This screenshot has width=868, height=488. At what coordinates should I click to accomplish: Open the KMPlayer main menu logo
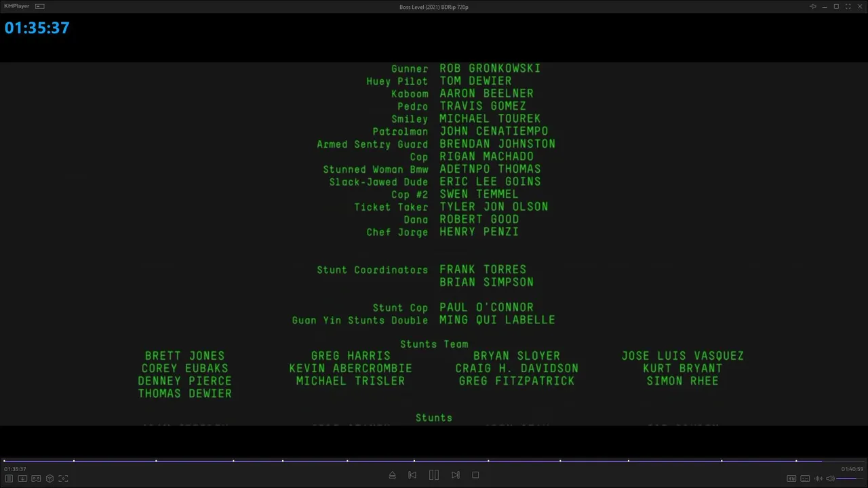click(x=17, y=6)
